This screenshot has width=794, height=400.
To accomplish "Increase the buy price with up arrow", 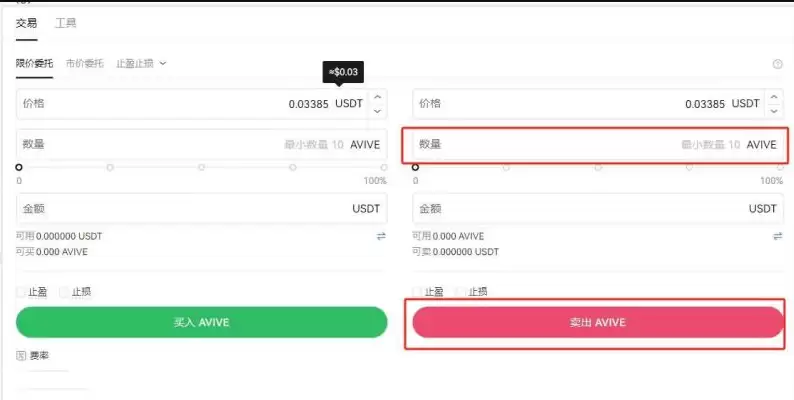I will pos(377,97).
